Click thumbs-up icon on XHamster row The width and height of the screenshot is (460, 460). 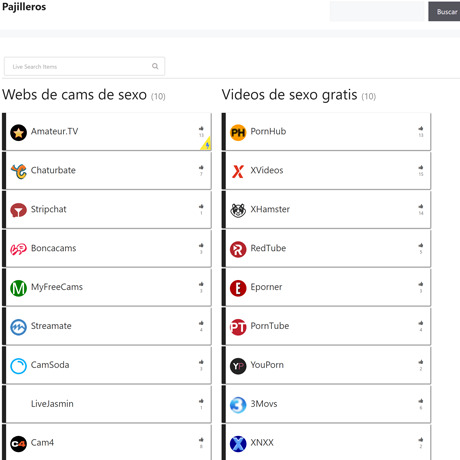[x=421, y=206]
